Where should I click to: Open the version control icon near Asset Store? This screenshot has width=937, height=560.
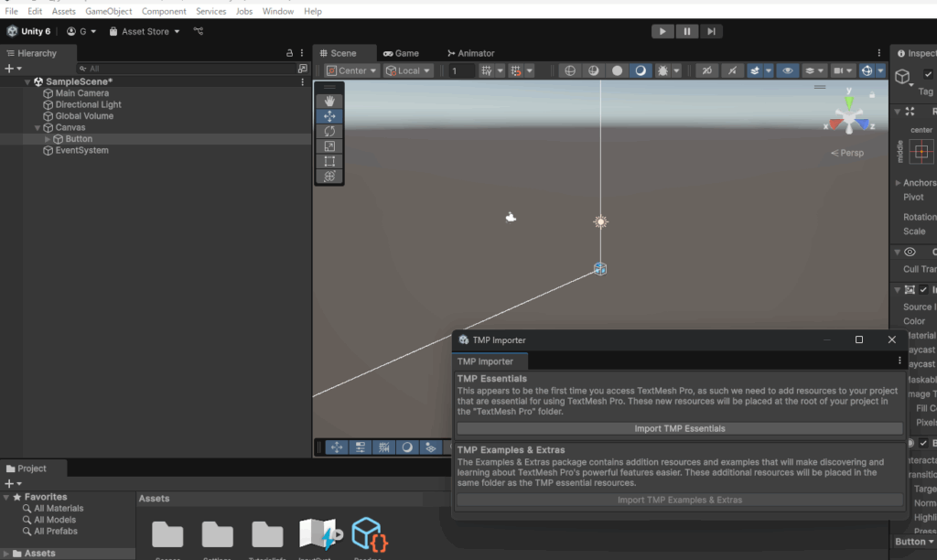point(199,31)
